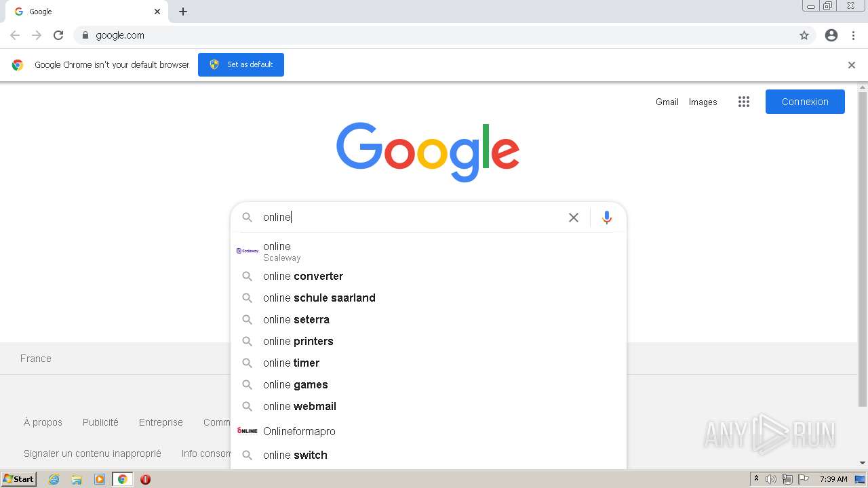The width and height of the screenshot is (868, 488).
Task: Open the Chrome profile avatar icon
Action: [831, 35]
